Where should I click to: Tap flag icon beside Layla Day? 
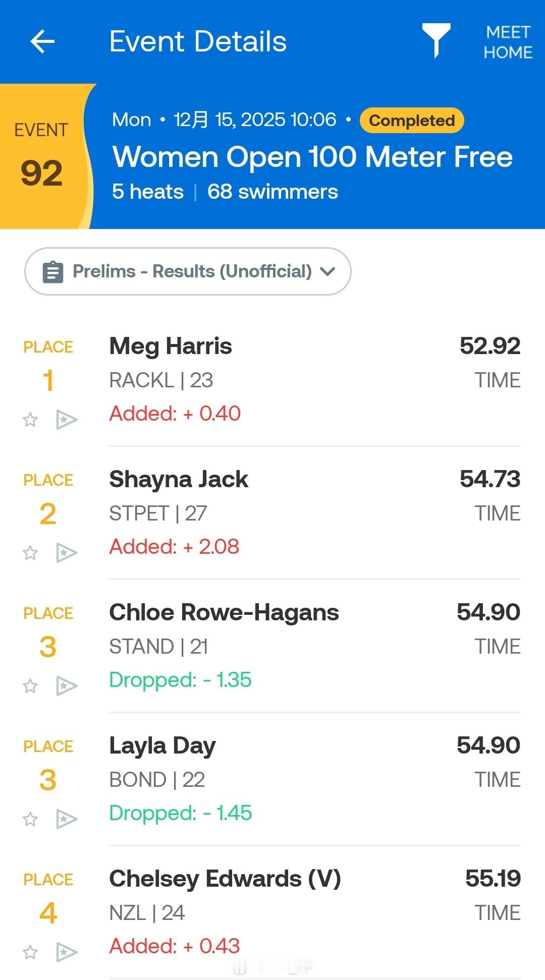67,819
